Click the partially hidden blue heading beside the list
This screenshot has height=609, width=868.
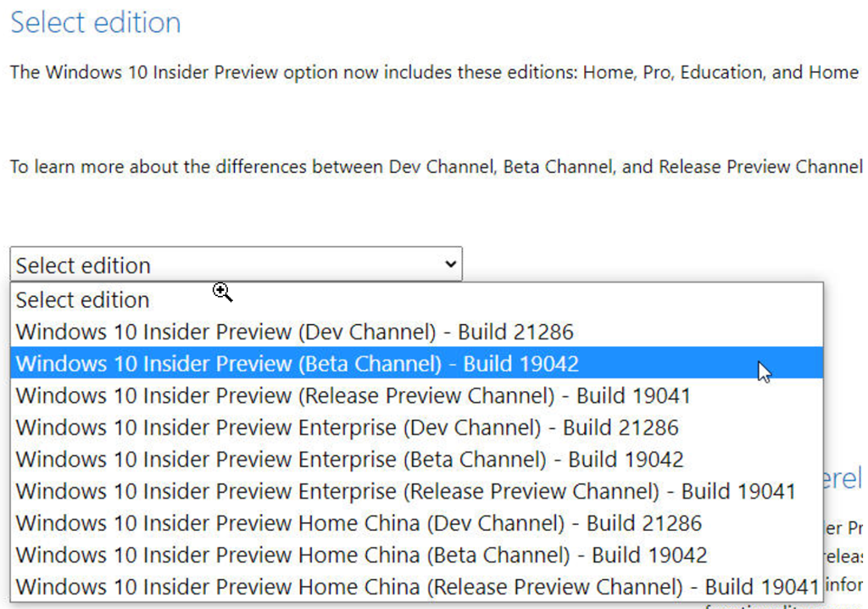pos(843,478)
